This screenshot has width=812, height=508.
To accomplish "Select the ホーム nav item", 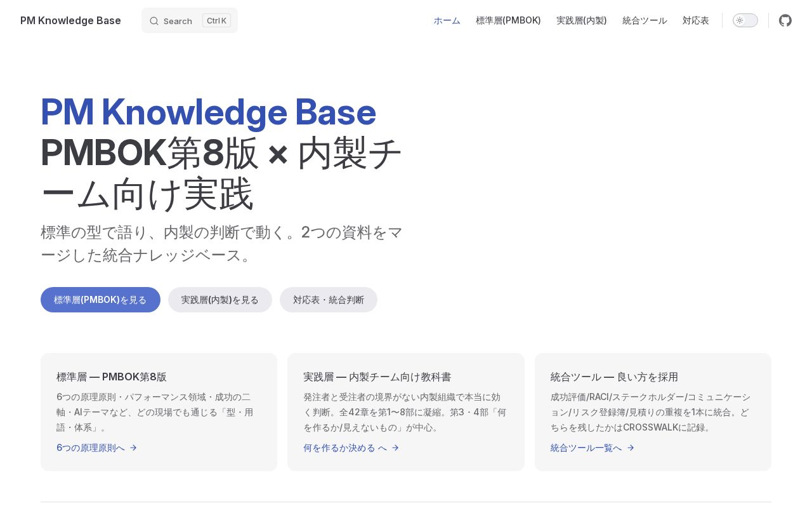I will click(447, 20).
